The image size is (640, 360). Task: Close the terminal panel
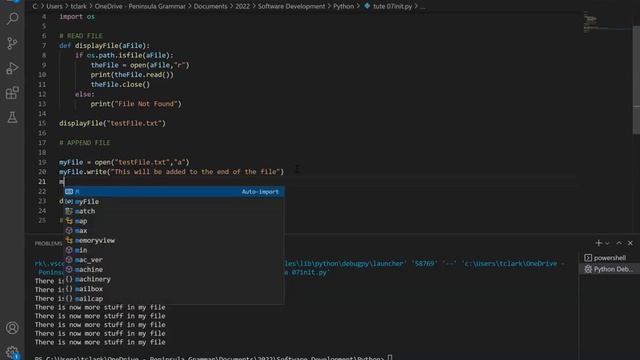(x=630, y=243)
